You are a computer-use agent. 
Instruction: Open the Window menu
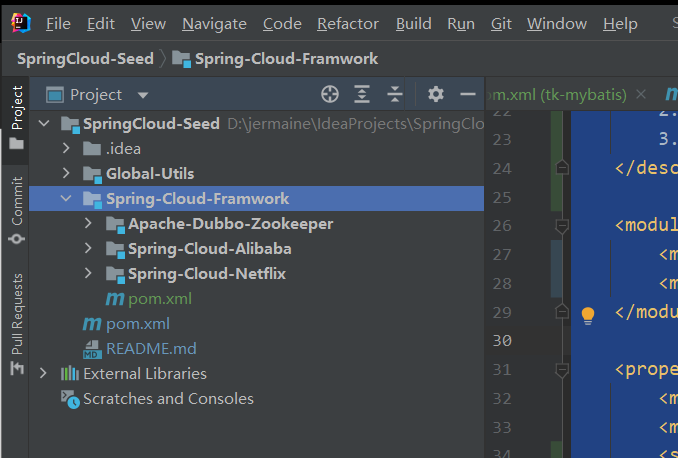[x=557, y=24]
